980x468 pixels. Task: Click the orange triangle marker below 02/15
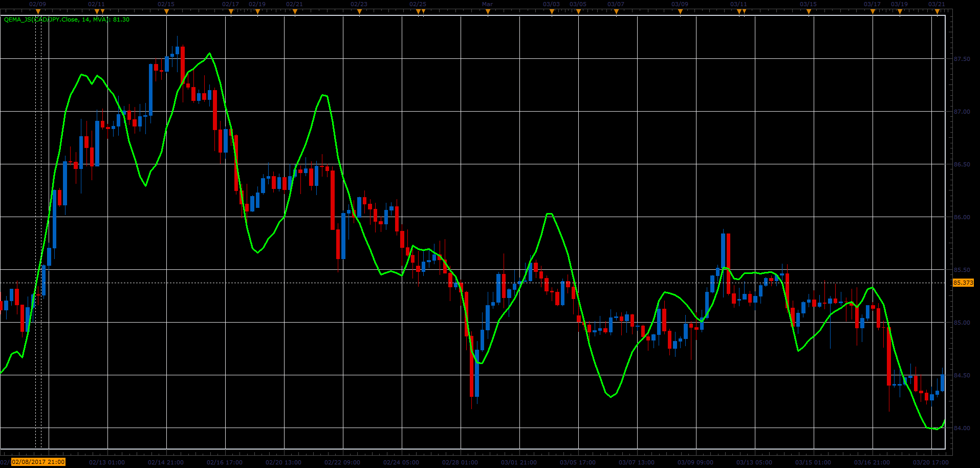tap(166, 11)
